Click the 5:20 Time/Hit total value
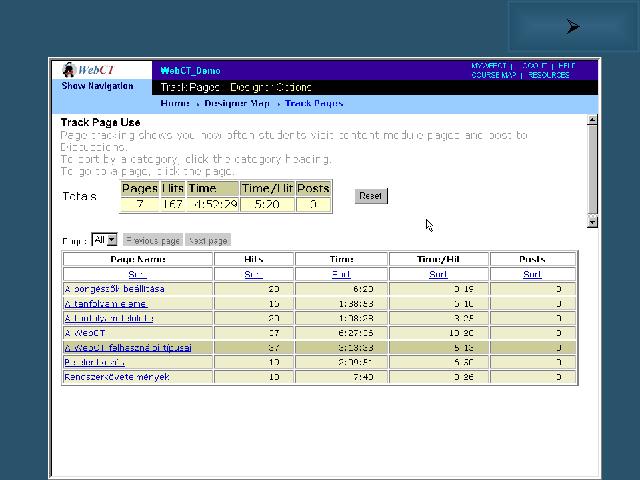 pos(267,204)
